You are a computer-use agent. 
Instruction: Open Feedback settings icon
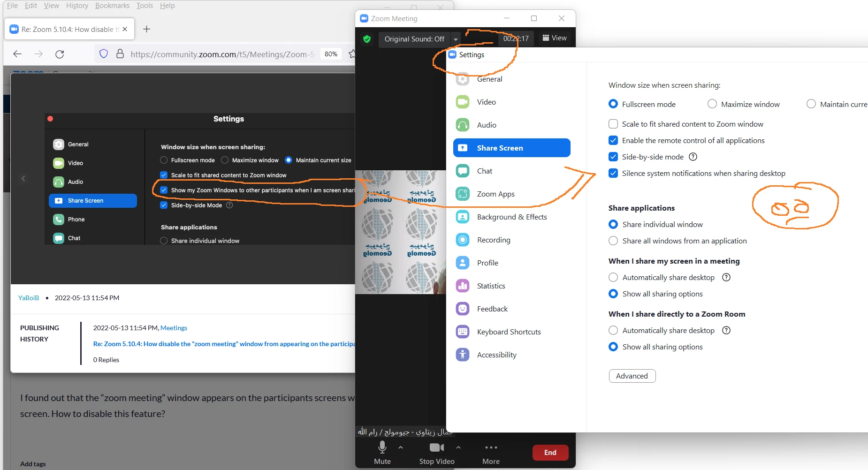click(463, 309)
